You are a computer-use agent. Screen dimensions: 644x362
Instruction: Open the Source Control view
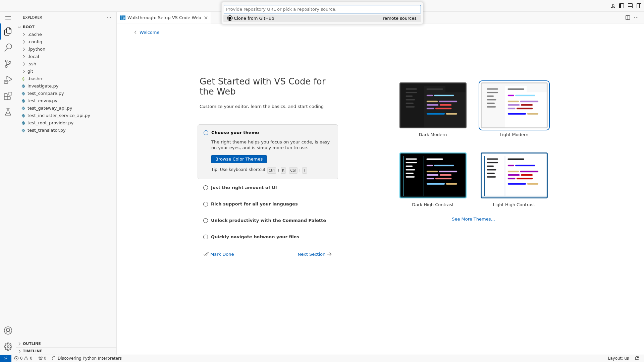[x=8, y=64]
